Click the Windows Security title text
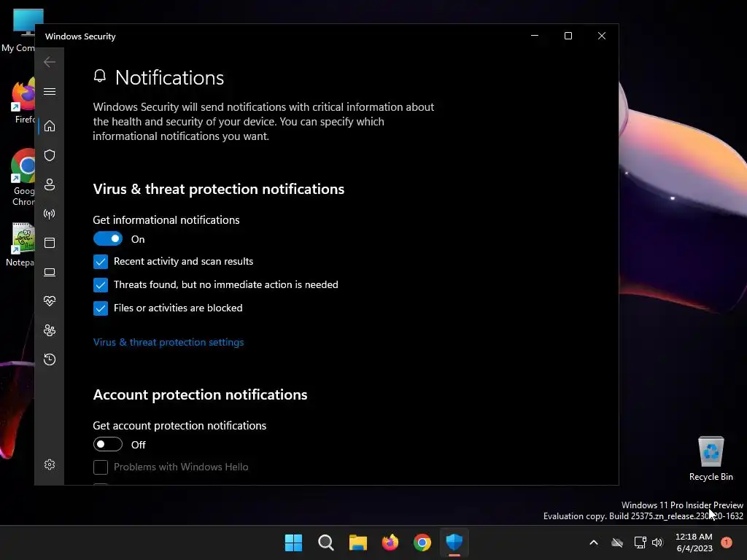Image resolution: width=747 pixels, height=560 pixels. coord(80,36)
